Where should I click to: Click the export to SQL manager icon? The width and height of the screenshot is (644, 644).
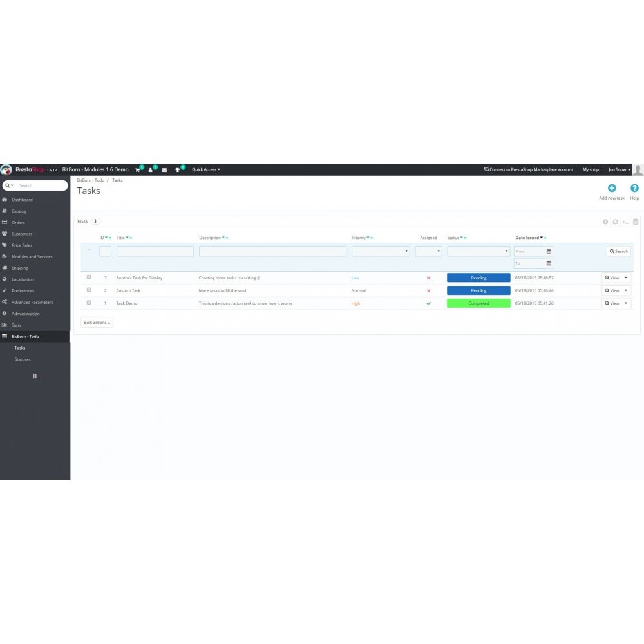(636, 222)
